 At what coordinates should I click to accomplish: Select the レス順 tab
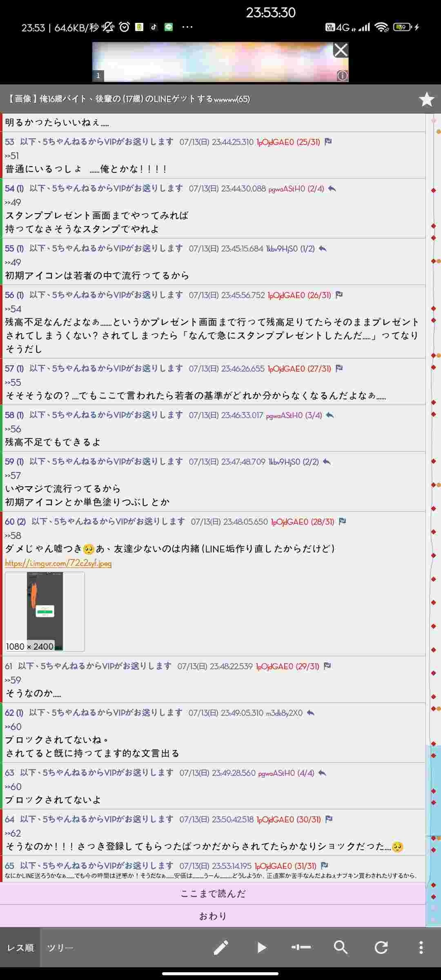pos(20,947)
